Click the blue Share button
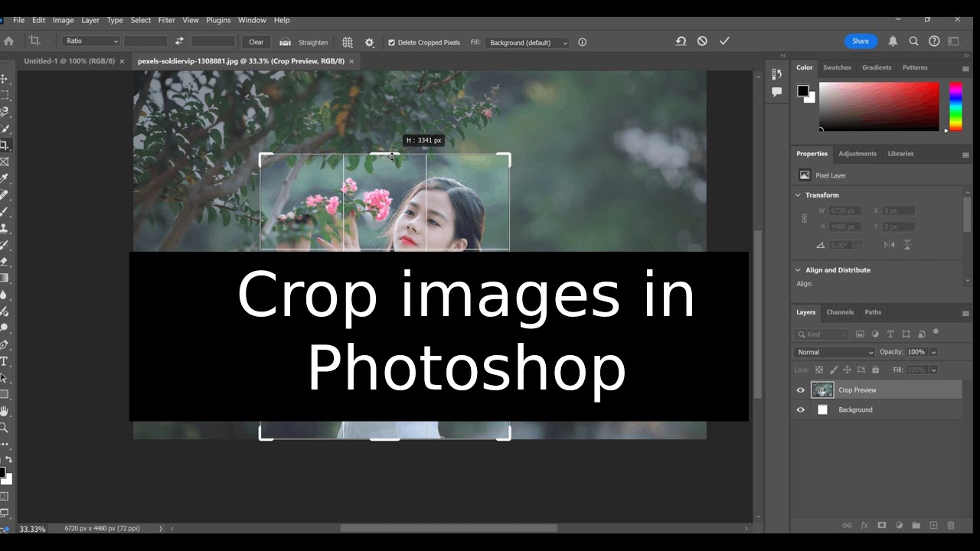Image resolution: width=980 pixels, height=551 pixels. point(861,41)
